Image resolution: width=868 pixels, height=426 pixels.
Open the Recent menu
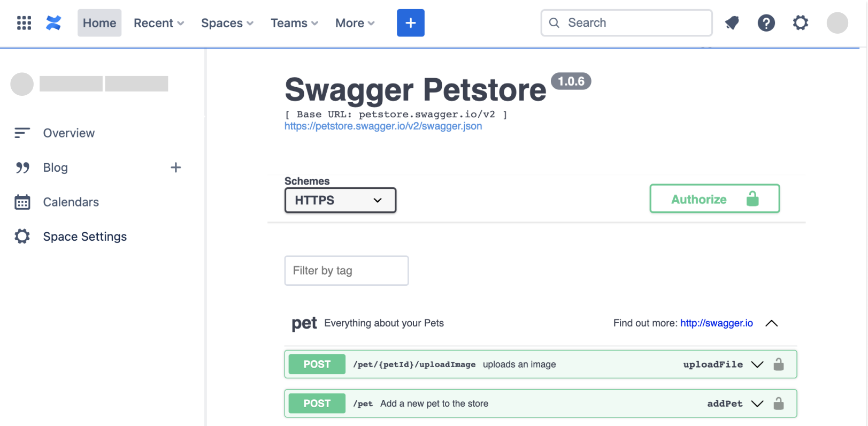(159, 23)
